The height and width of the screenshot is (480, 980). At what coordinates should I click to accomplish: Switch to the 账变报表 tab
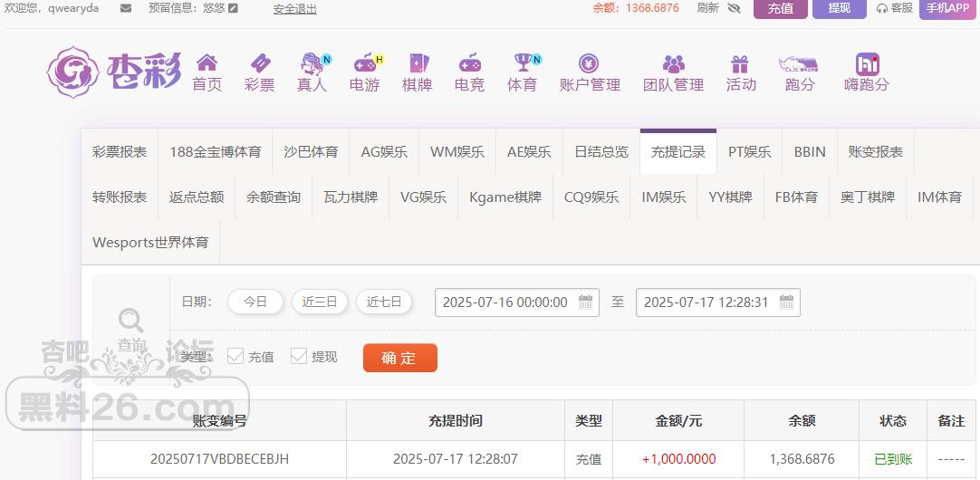[876, 152]
